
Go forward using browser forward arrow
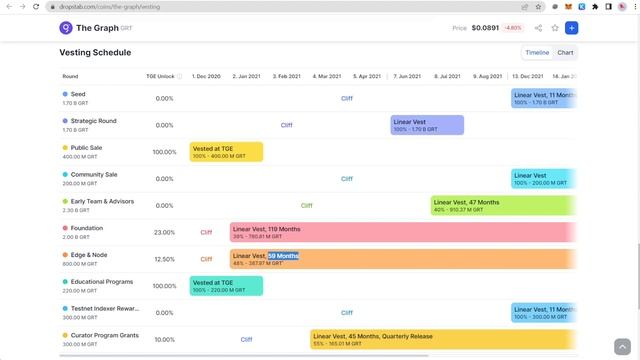click(x=22, y=7)
